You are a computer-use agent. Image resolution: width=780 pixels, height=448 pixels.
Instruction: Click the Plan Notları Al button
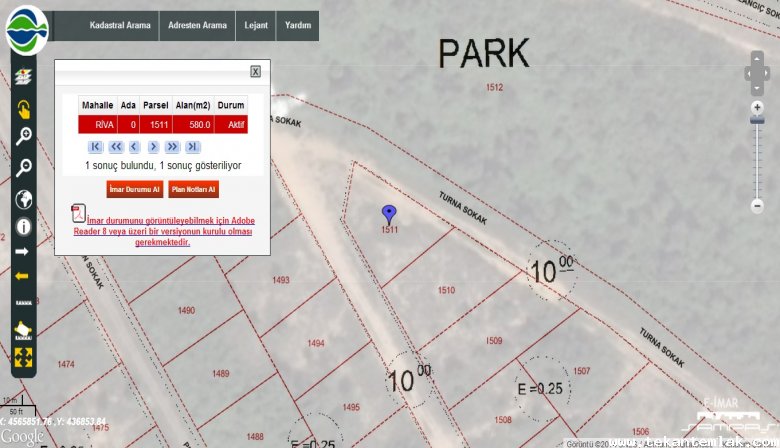(x=194, y=189)
